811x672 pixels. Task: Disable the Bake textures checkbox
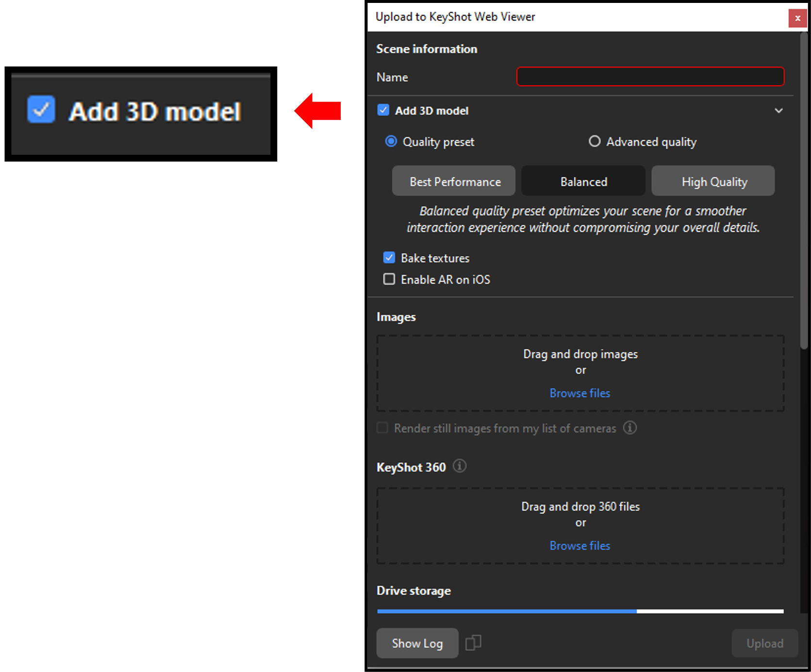[389, 258]
